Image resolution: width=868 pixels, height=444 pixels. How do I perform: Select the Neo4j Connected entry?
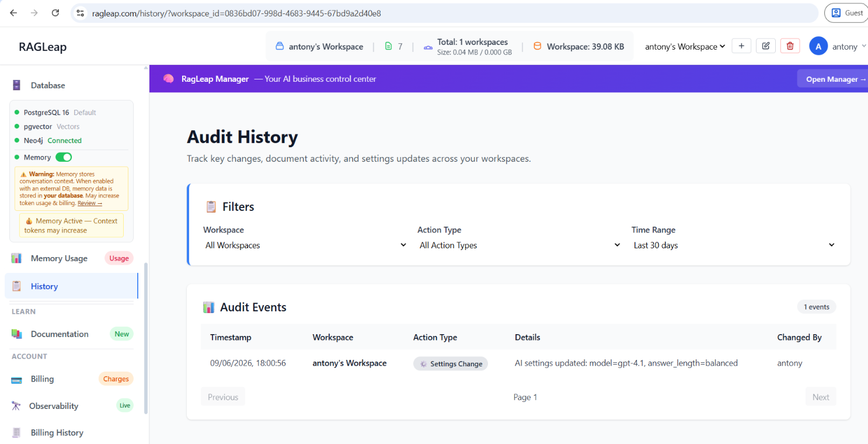tap(48, 140)
